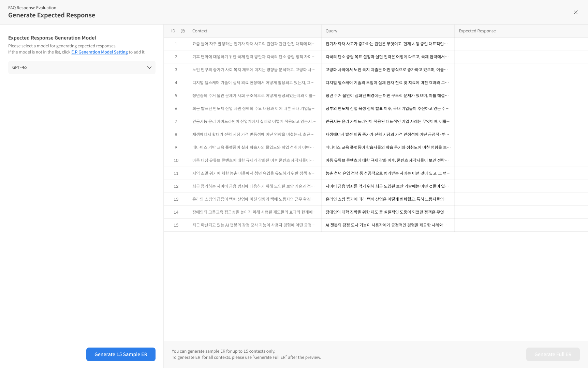
Task: Close the Generate Expected Response dialog
Action: [576, 13]
